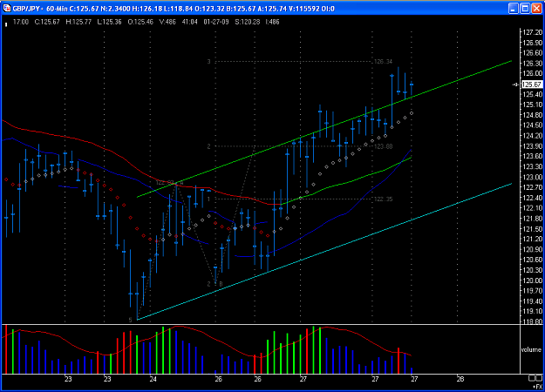Close the GBP/JPY chart window
The height and width of the screenshot is (392, 545).
coord(536,9)
